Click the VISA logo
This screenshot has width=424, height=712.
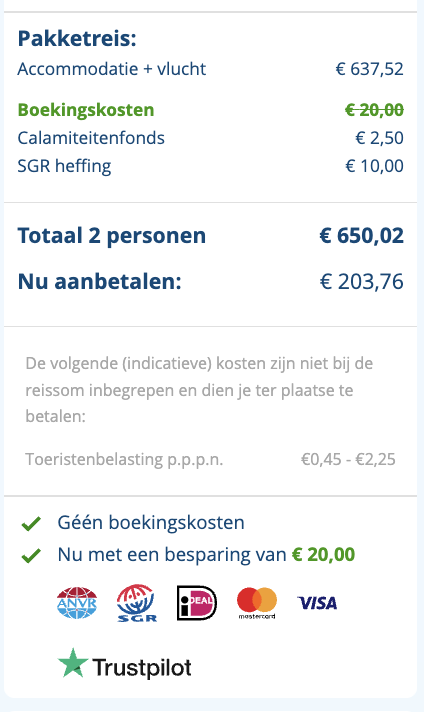point(317,603)
